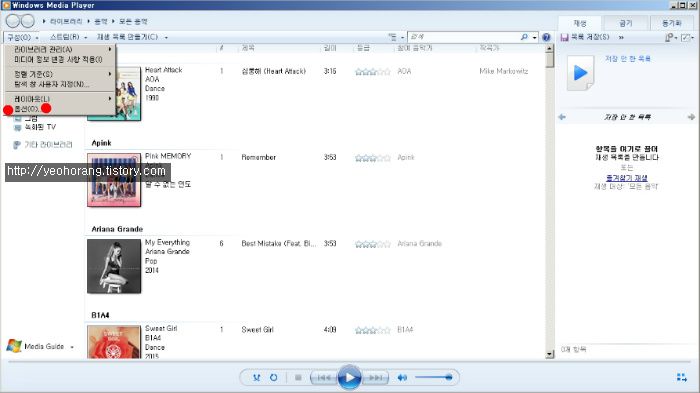The width and height of the screenshot is (700, 393).
Task: Go to previous list with left arrow
Action: pos(562,117)
